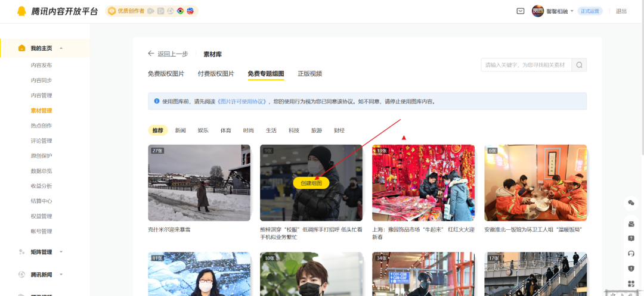Open 帐号管理 in the sidebar
This screenshot has width=644, height=296.
tap(42, 231)
